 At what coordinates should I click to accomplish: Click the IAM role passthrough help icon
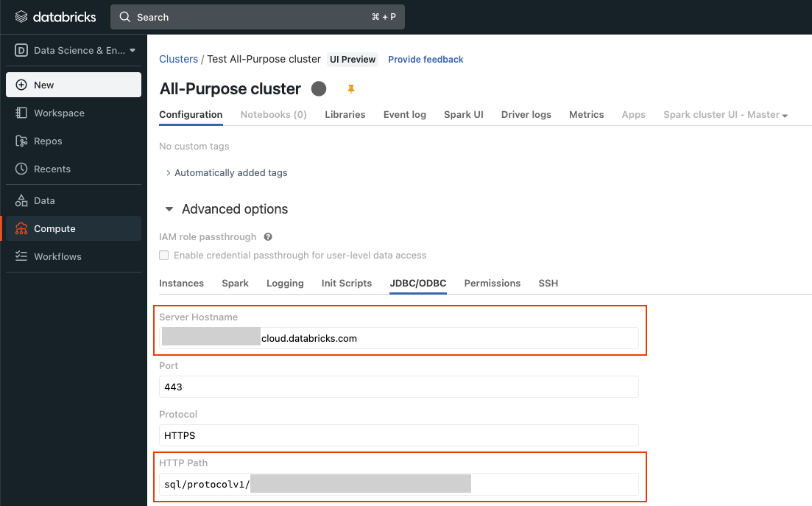(x=268, y=237)
